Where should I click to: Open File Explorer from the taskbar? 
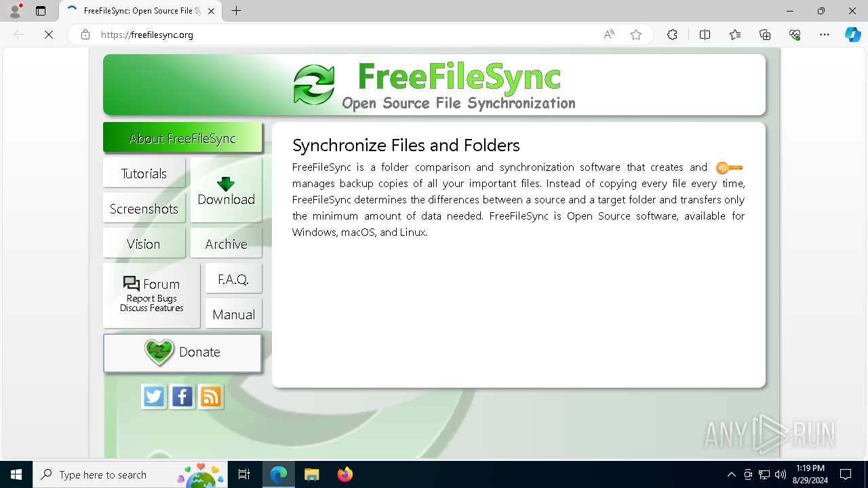tap(311, 474)
